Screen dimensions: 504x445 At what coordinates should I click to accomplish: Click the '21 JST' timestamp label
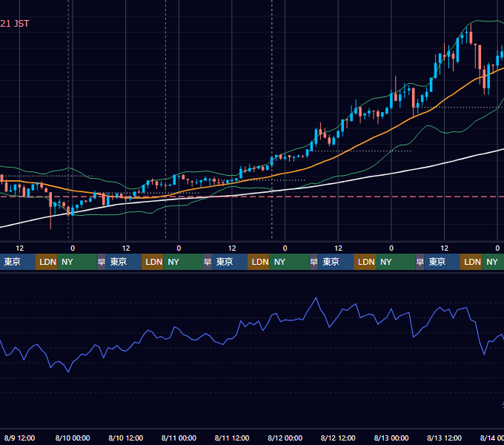pyautogui.click(x=15, y=24)
